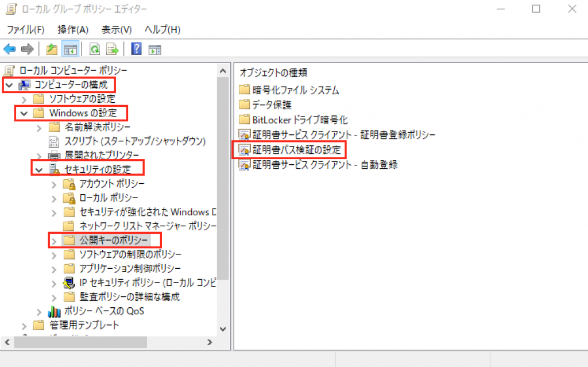Click the tree pane's scroll down arrow
588x367 pixels.
tap(223, 329)
